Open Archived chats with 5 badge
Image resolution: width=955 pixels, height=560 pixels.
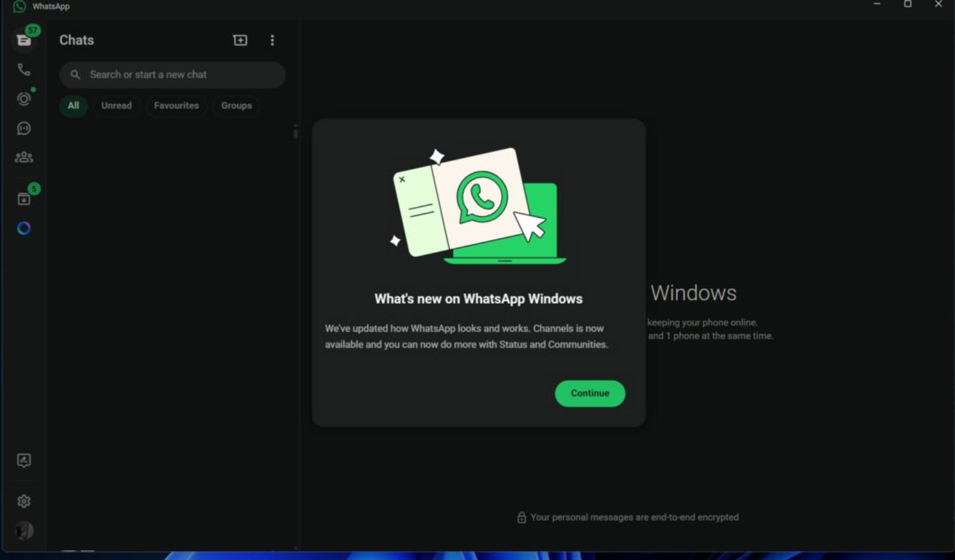[x=24, y=199]
